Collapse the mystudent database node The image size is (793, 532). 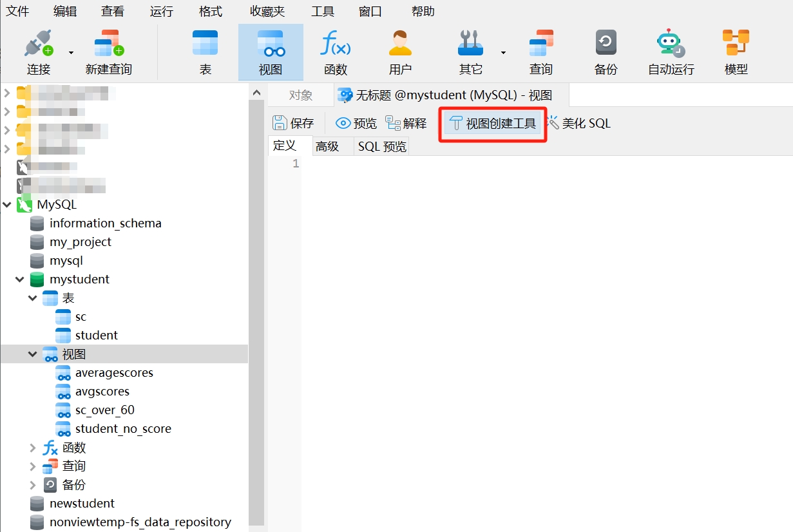pos(20,280)
